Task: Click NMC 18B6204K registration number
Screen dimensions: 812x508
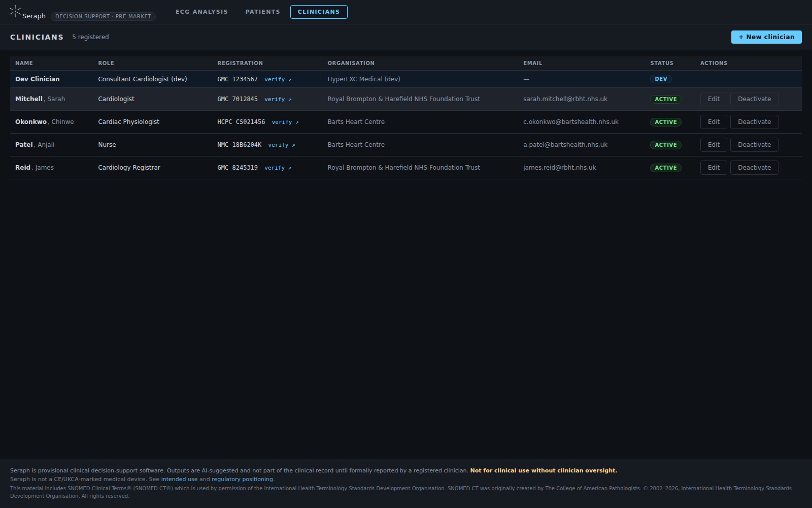Action: click(240, 145)
